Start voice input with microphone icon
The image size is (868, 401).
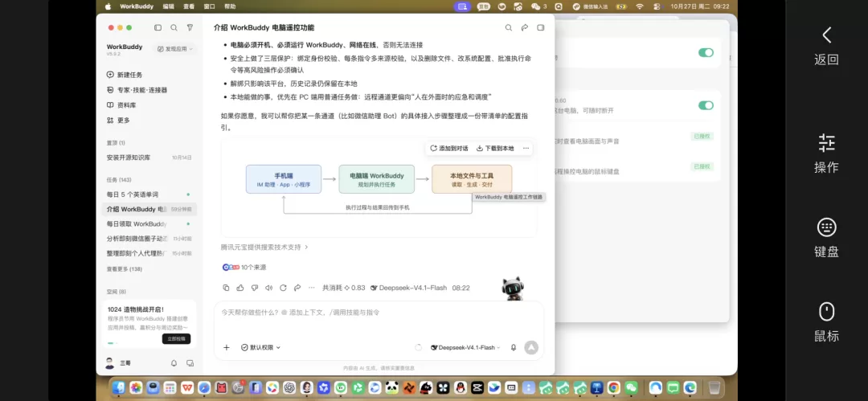[513, 347]
